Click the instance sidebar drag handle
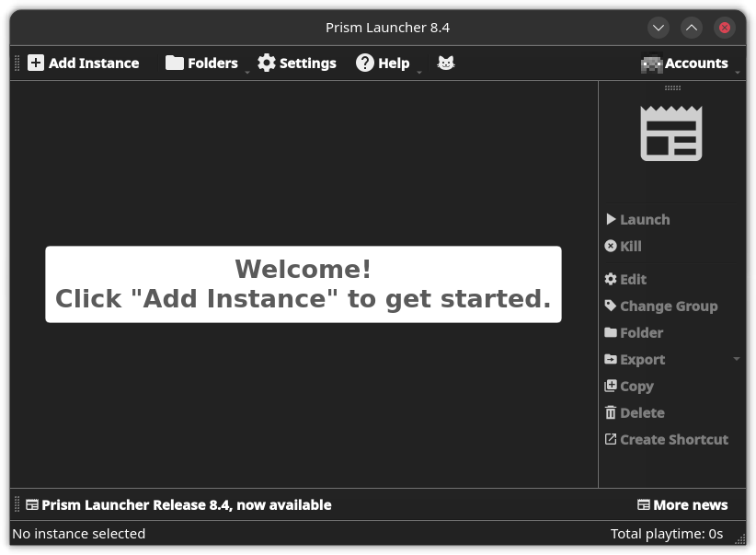Screen dimensions: 756x555 pyautogui.click(x=672, y=87)
